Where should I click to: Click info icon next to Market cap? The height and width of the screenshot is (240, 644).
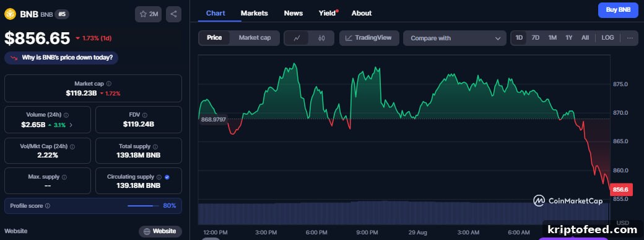[109, 84]
